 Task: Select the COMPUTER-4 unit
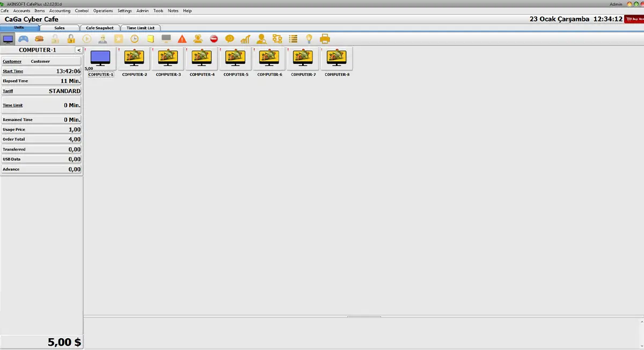202,62
